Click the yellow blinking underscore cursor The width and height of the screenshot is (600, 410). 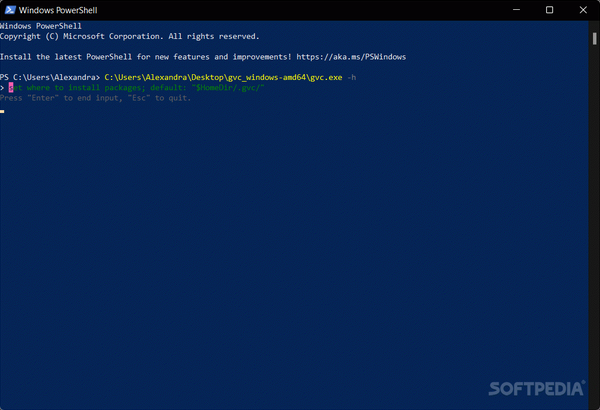2,111
